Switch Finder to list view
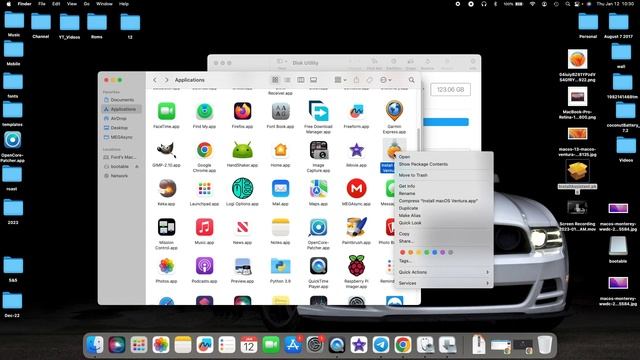Image resolution: width=640 pixels, height=360 pixels. pos(287,80)
